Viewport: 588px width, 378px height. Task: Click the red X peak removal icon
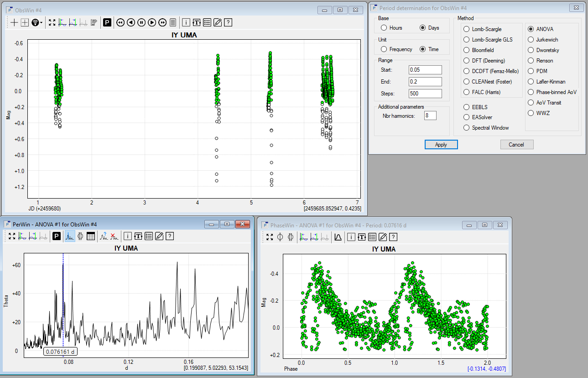point(113,236)
